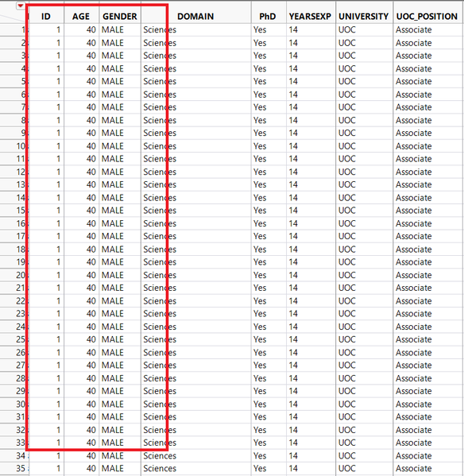Viewport: 464px width, 476px height.
Task: Select row number 1
Action: click(14, 29)
